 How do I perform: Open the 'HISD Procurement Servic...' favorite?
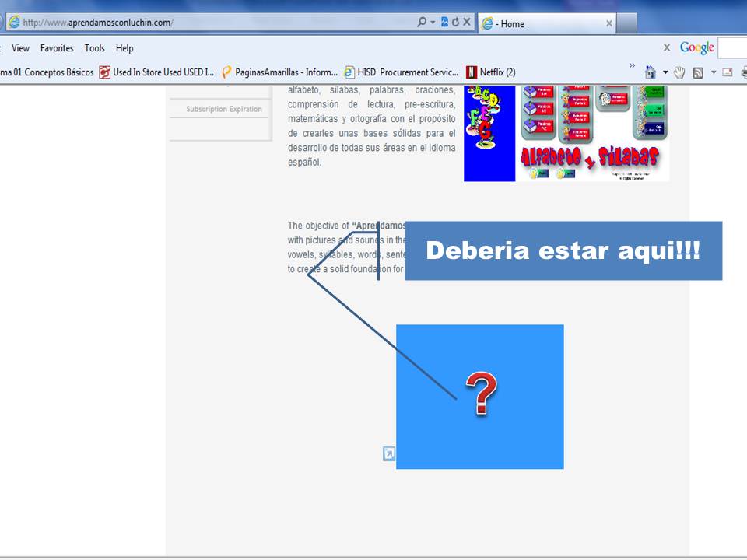tap(402, 72)
